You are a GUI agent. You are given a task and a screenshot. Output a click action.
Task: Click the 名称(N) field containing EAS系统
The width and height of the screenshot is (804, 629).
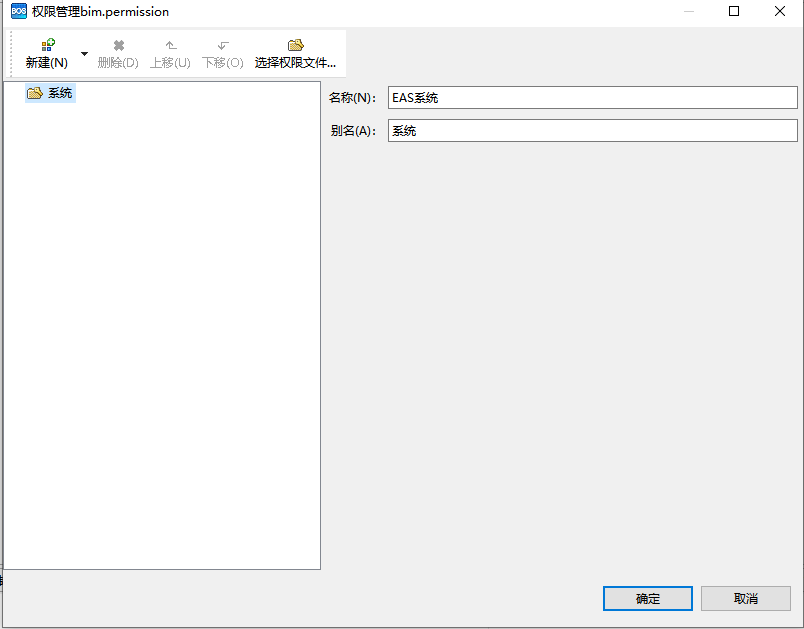pyautogui.click(x=593, y=97)
